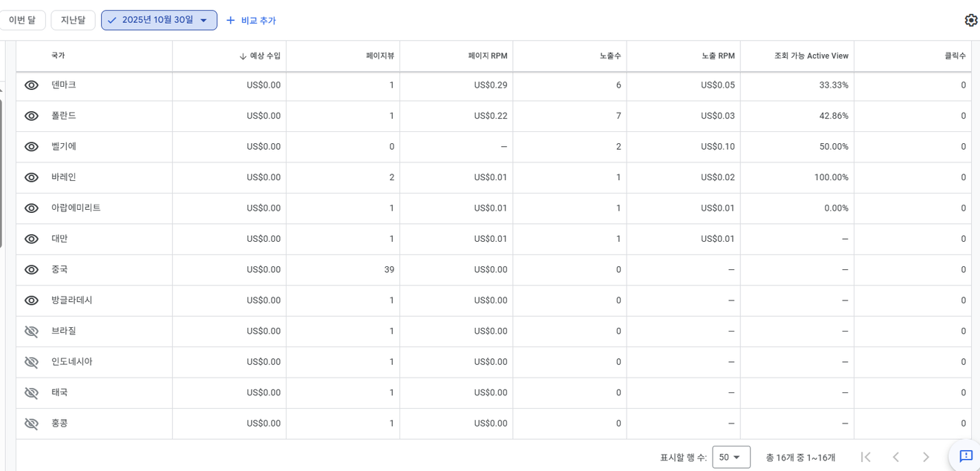Show the hidden 브라질 row
This screenshot has width=980, height=471.
click(x=31, y=332)
